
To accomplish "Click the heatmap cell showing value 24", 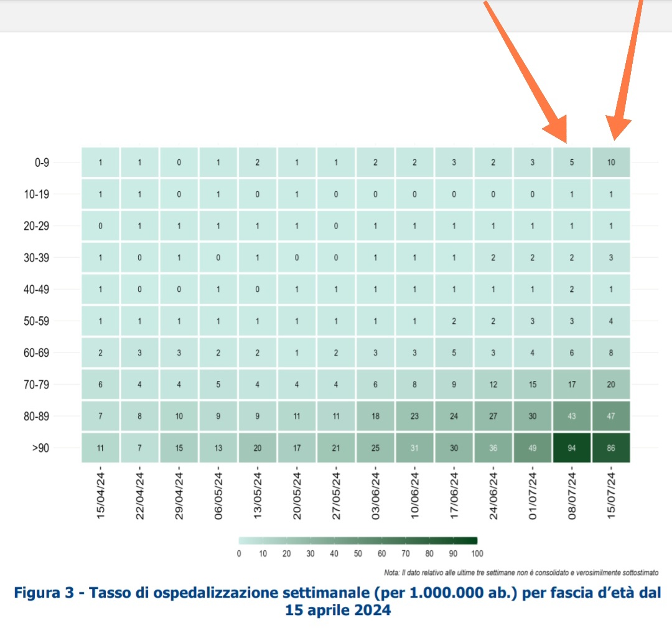I will [454, 416].
